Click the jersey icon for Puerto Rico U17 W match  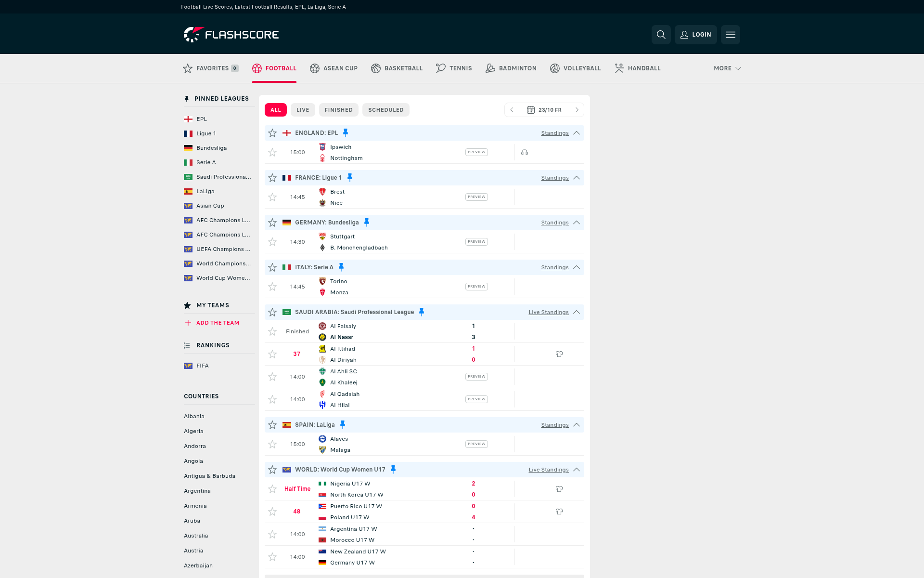(x=559, y=512)
